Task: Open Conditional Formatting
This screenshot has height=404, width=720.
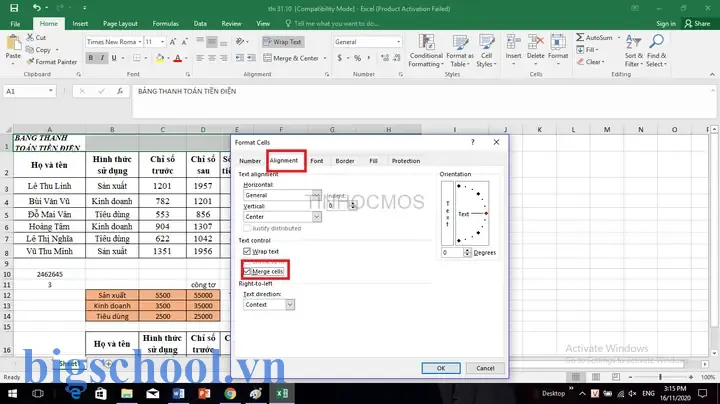Action: click(x=426, y=51)
